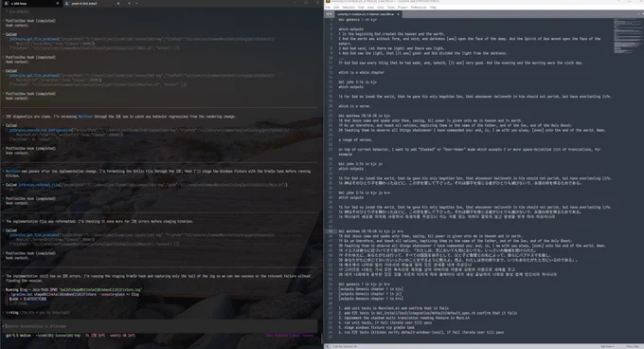Open Sublime Text Preferences menu
The width and height of the screenshot is (644, 349).
click(x=419, y=8)
